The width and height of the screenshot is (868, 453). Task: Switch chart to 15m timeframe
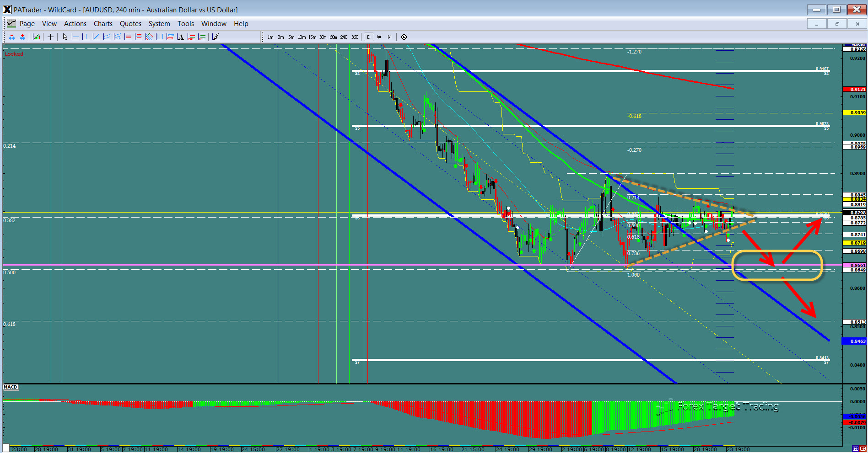[x=312, y=37]
